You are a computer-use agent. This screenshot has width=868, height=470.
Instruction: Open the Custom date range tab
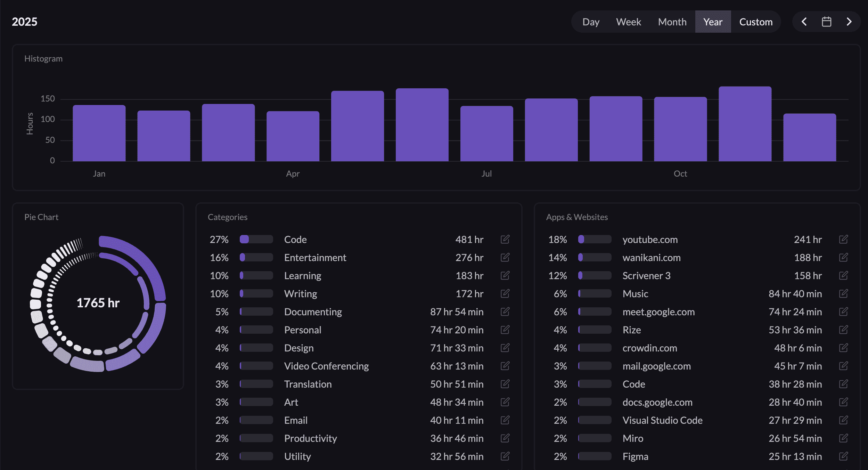tap(756, 22)
